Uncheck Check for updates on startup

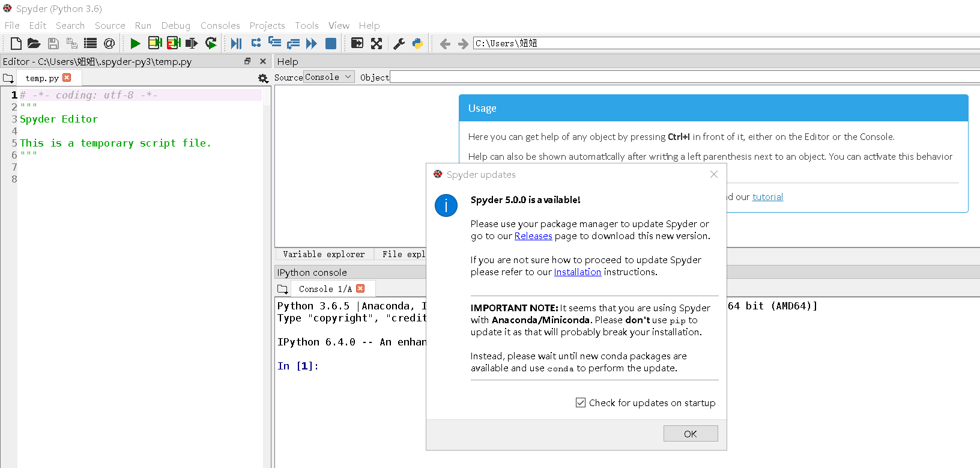[x=581, y=403]
